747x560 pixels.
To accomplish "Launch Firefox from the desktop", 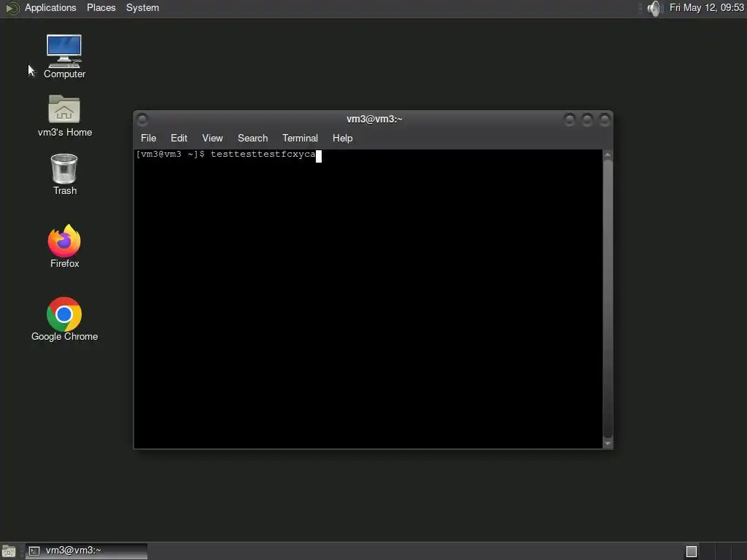I will tap(64, 246).
